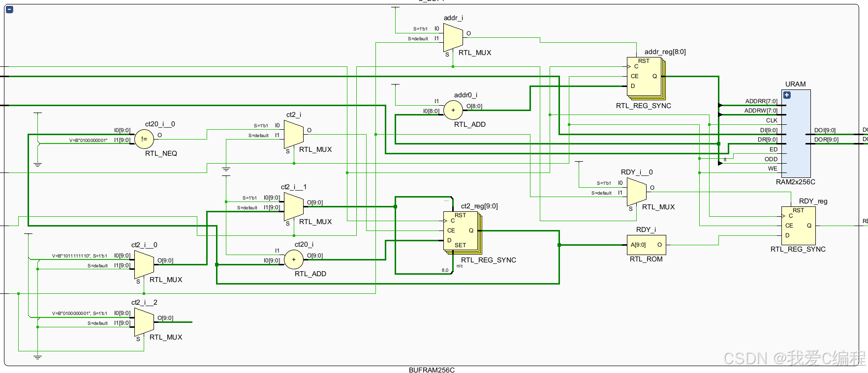Select the ct2_i multiplexer shape

point(294,135)
